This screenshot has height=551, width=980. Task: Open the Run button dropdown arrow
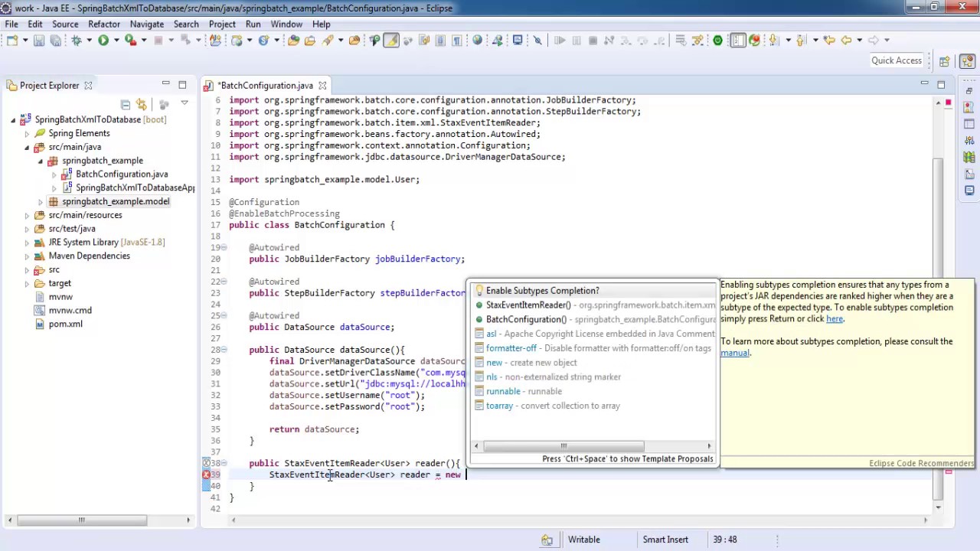tap(115, 41)
